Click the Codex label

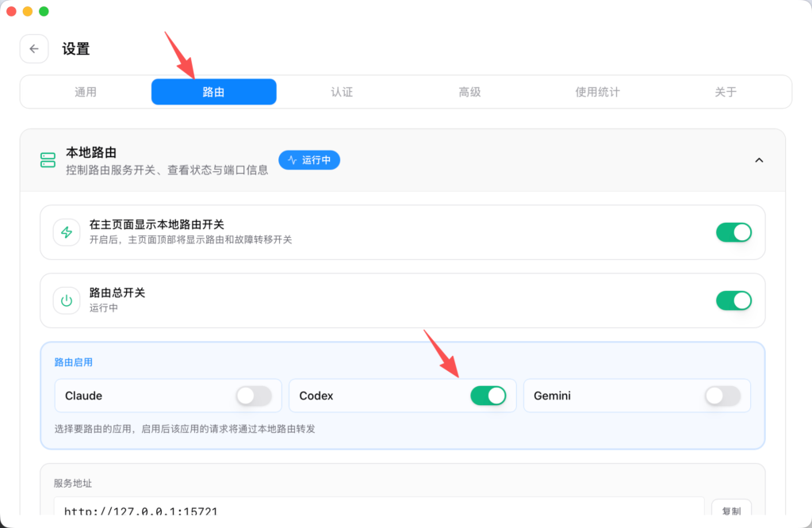(316, 396)
